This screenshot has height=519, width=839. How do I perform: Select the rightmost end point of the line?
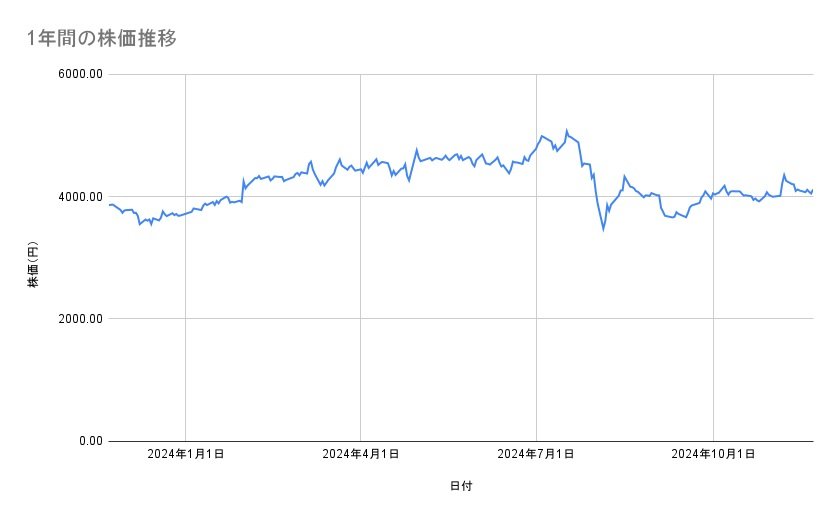point(812,190)
